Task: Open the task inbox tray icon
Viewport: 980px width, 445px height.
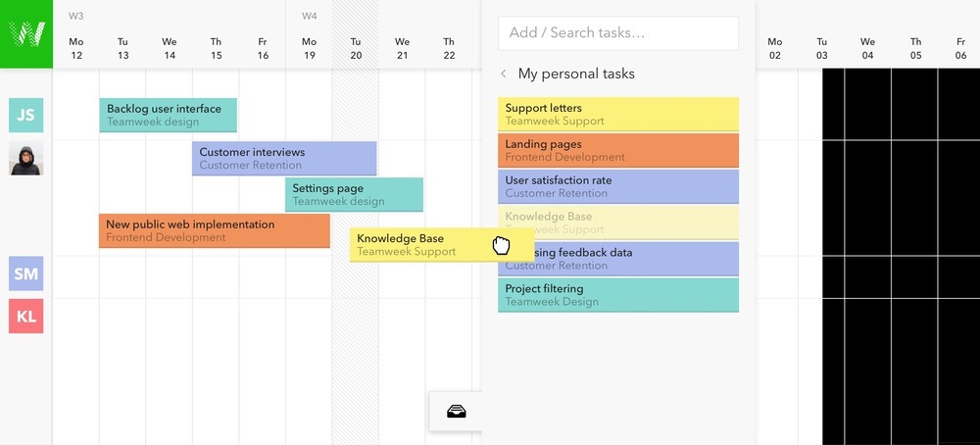Action: tap(457, 412)
